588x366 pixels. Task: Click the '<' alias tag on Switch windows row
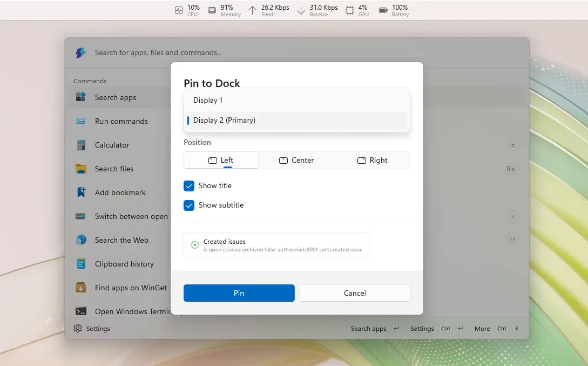point(512,216)
